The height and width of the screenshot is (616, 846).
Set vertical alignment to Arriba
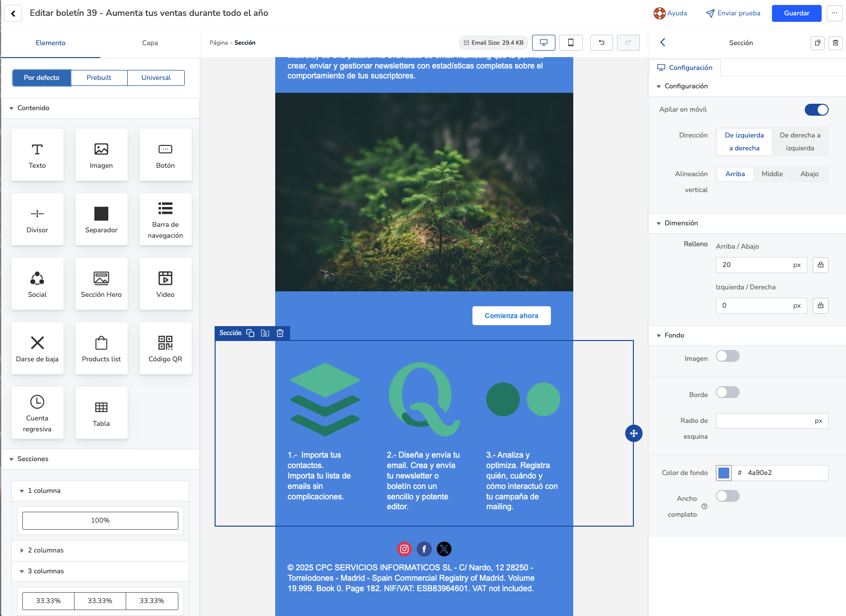(735, 174)
